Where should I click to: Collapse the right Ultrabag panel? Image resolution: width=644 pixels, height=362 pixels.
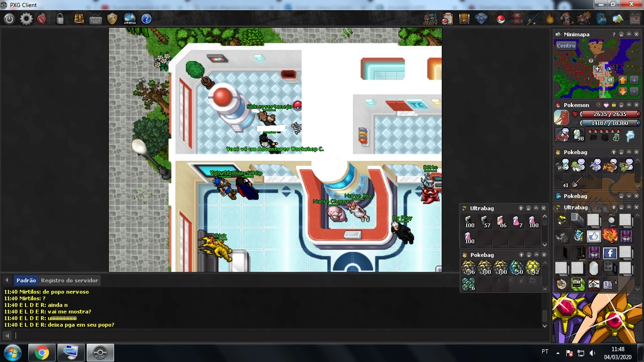[x=629, y=207]
